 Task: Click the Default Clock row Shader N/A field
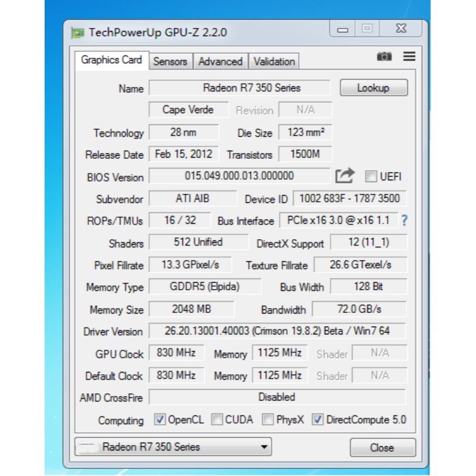point(380,375)
